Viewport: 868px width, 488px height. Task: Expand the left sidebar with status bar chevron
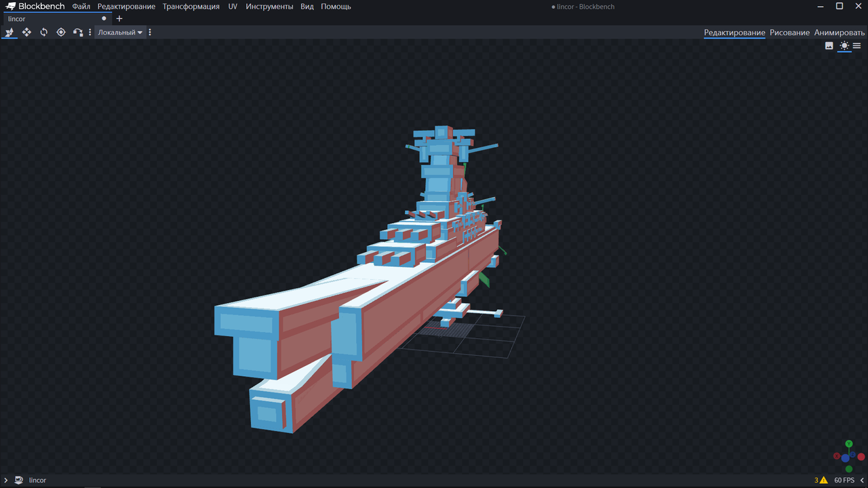(6, 481)
